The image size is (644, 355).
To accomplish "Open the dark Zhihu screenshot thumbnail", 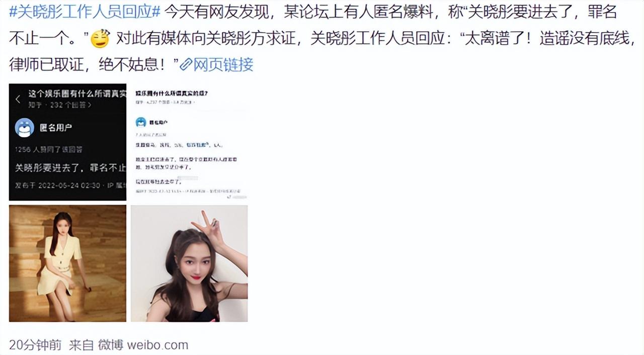I will pos(67,142).
